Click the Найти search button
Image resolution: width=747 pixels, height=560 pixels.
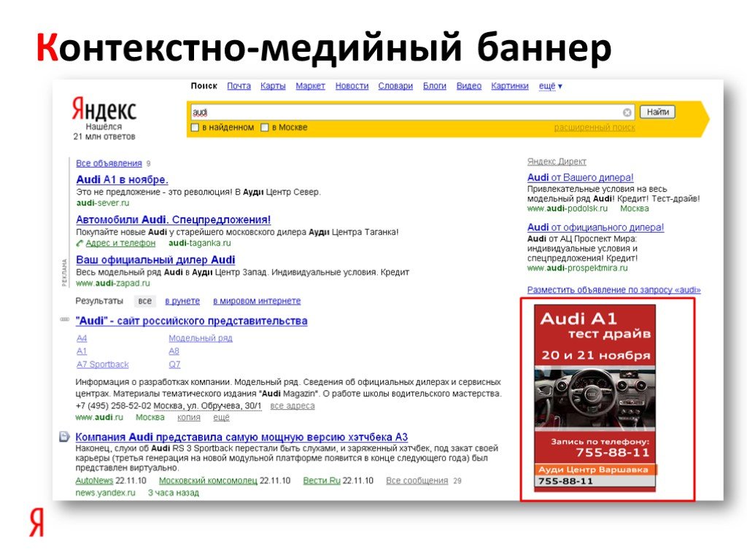coord(657,112)
